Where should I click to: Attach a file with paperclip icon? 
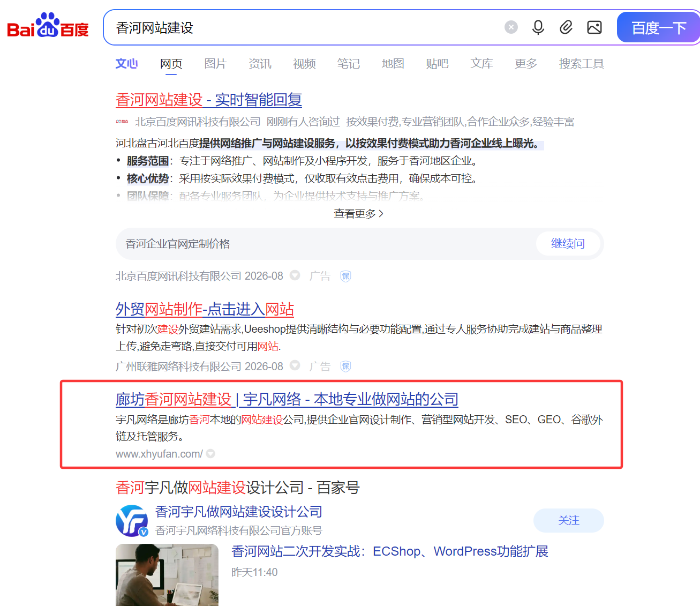[x=566, y=27]
